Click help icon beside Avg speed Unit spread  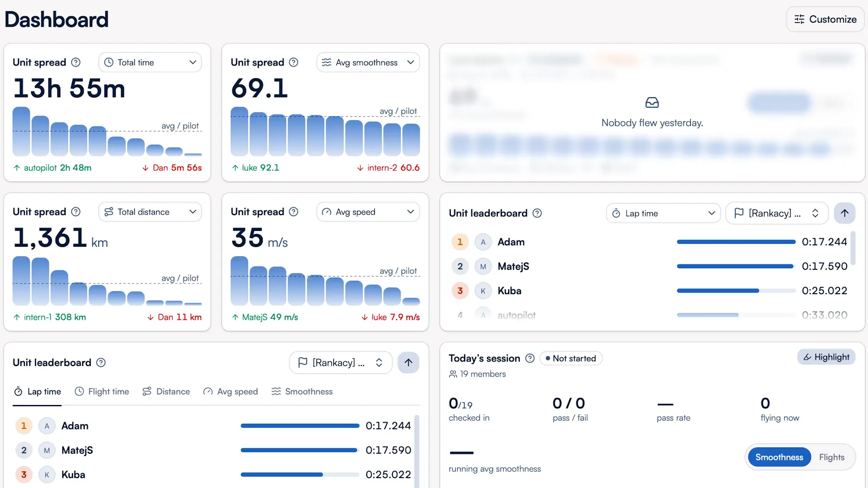point(294,212)
